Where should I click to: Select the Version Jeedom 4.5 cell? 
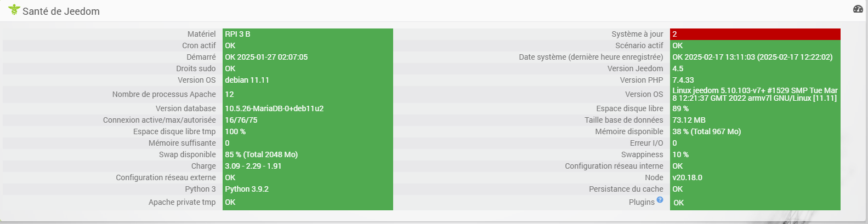click(x=755, y=68)
